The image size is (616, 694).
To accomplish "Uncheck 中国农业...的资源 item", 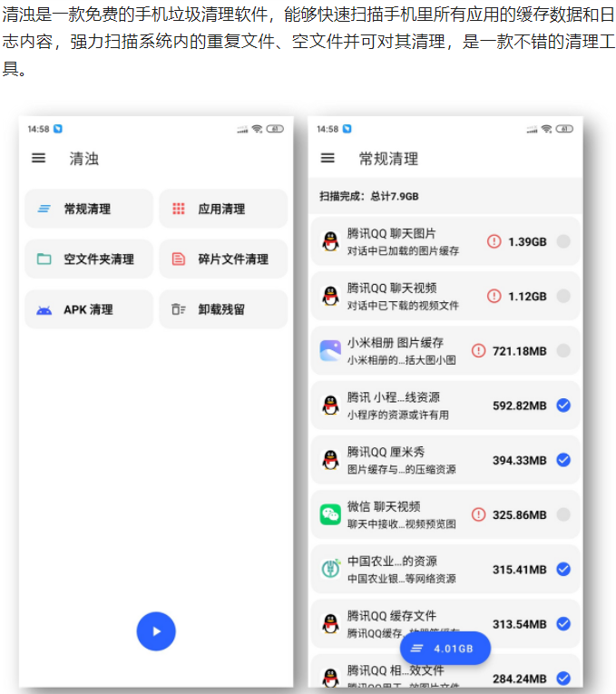I will pyautogui.click(x=563, y=569).
